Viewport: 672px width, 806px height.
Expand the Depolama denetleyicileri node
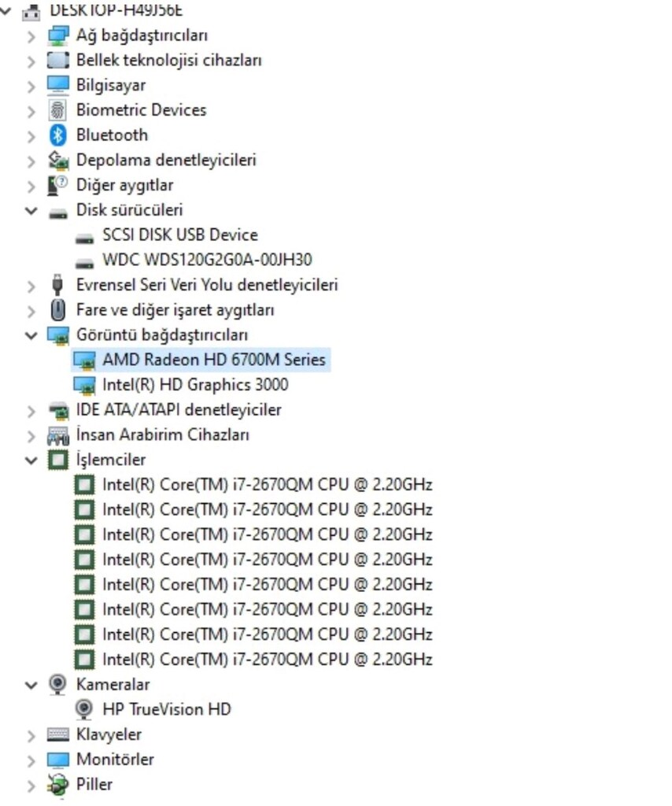pyautogui.click(x=31, y=161)
